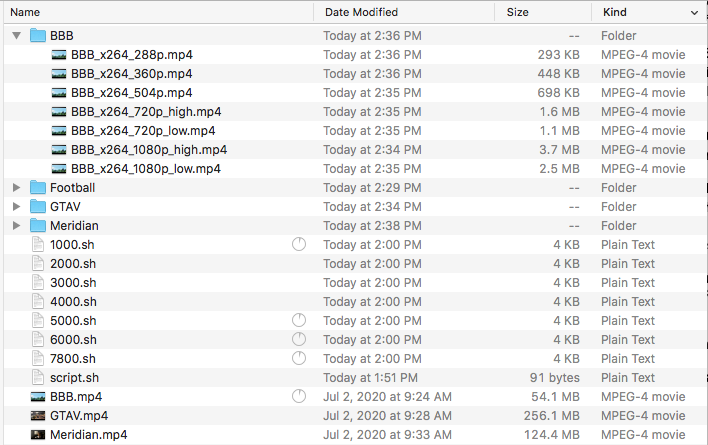Sort by Name column header

[25, 12]
